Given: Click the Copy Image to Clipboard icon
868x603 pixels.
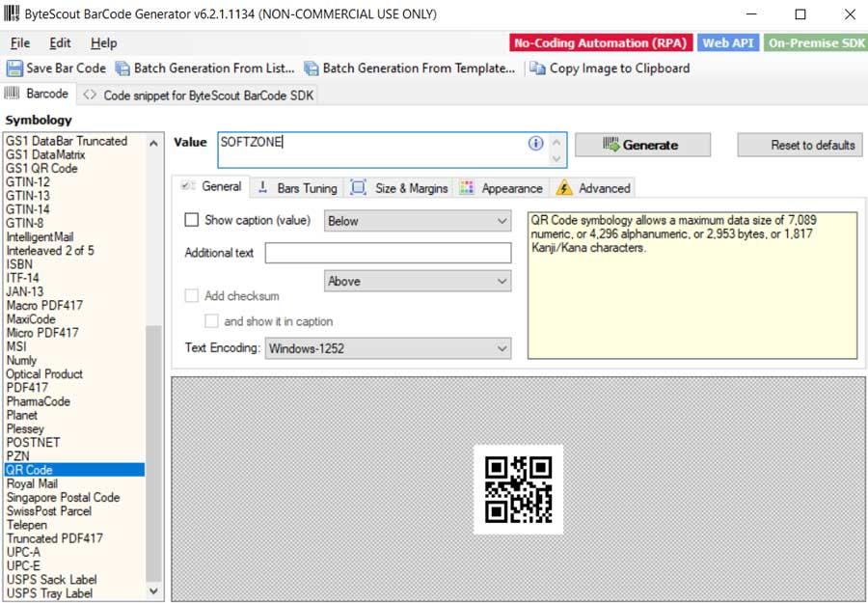Looking at the screenshot, I should coord(537,69).
